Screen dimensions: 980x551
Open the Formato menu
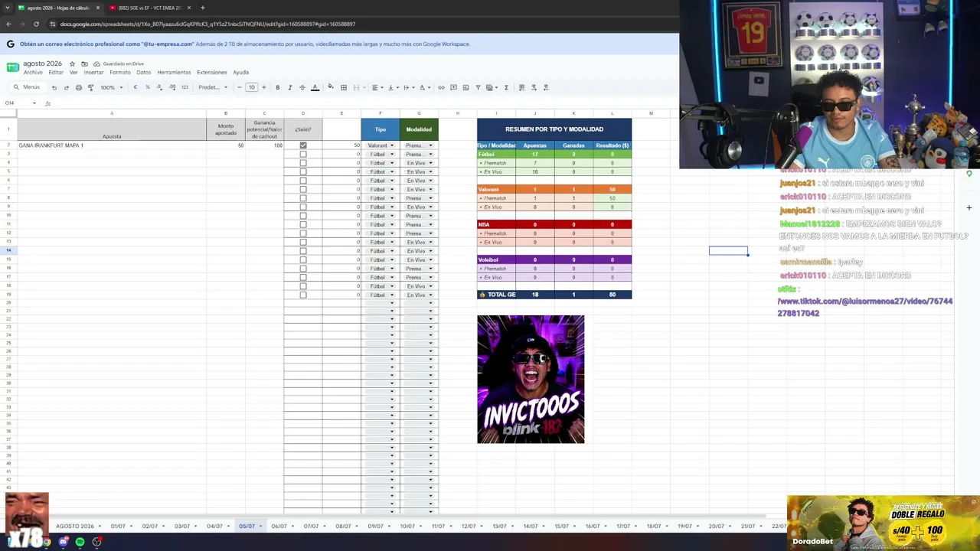coord(120,73)
